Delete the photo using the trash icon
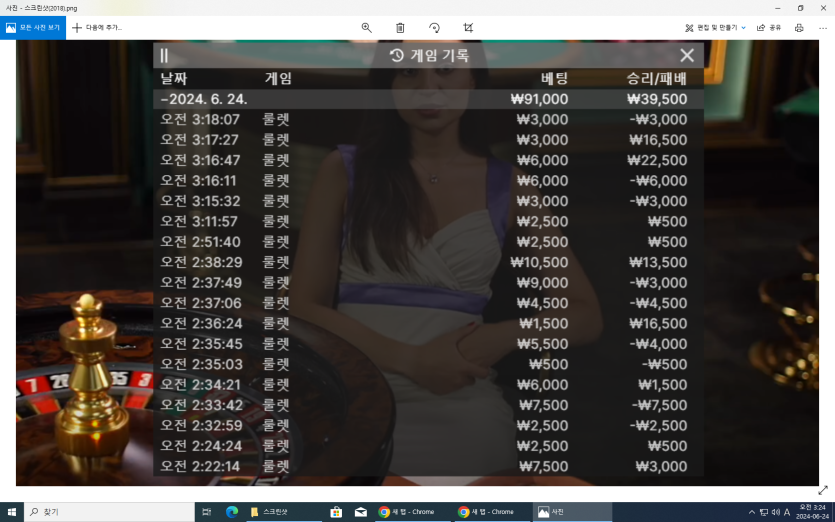Viewport: 835px width, 522px height. click(x=400, y=28)
